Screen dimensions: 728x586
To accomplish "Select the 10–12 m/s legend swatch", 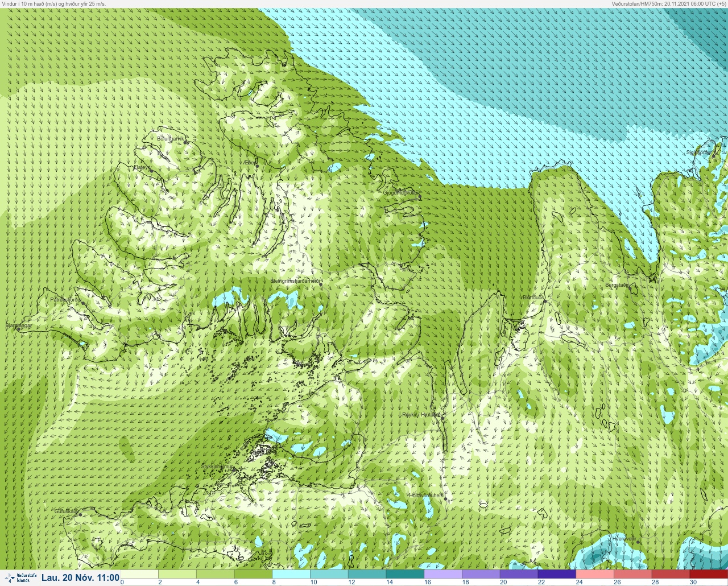I will (329, 574).
